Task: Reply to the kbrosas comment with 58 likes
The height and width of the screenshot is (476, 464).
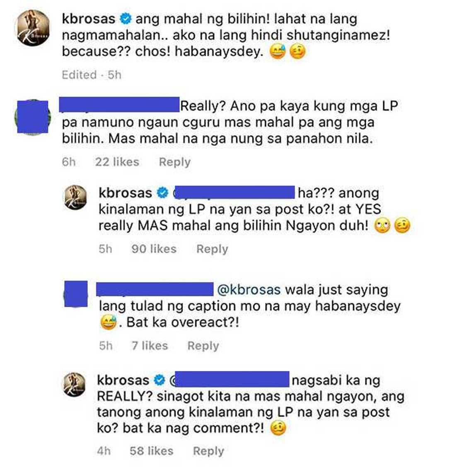Action: 208,451
